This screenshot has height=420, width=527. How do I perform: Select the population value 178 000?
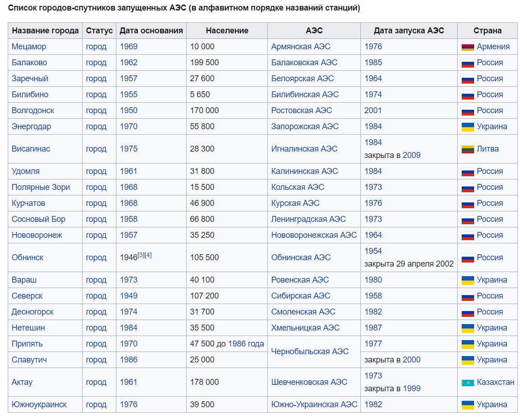click(x=204, y=382)
